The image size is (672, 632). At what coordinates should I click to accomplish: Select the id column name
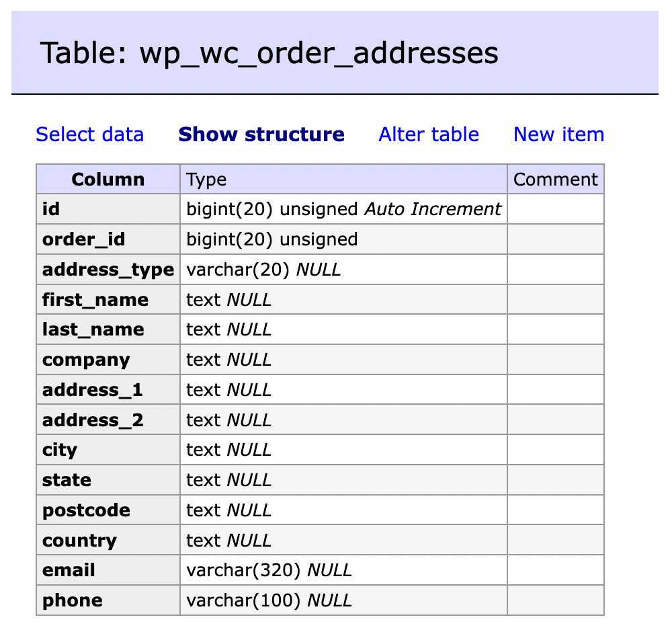click(50, 209)
